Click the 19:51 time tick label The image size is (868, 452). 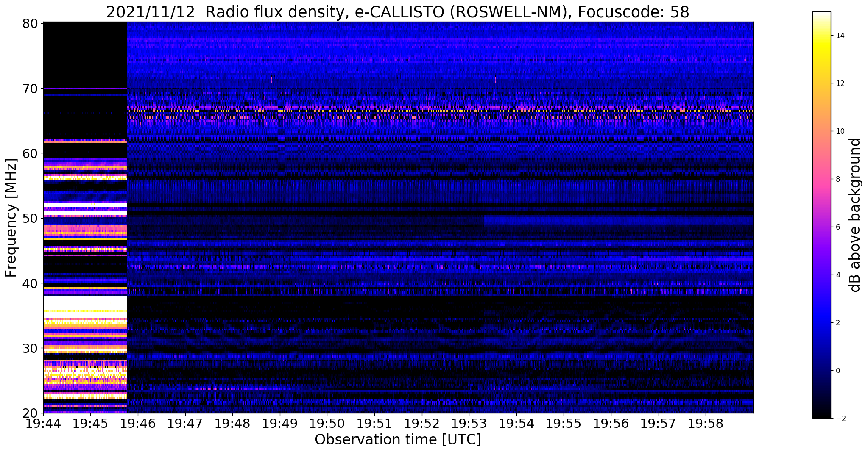click(374, 424)
